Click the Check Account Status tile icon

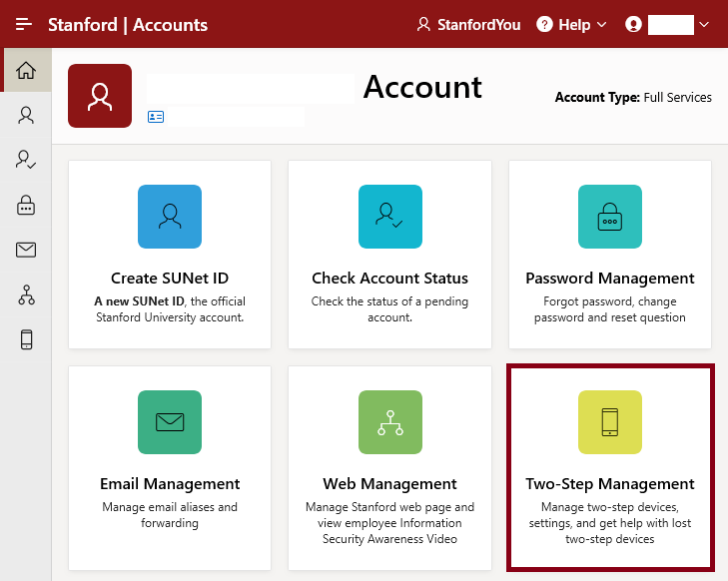point(390,217)
